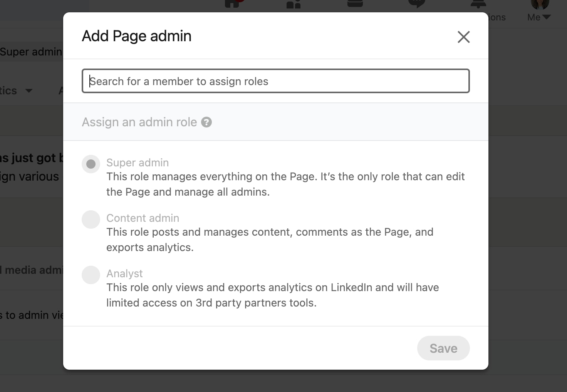Open the My Network people icon

[x=294, y=4]
